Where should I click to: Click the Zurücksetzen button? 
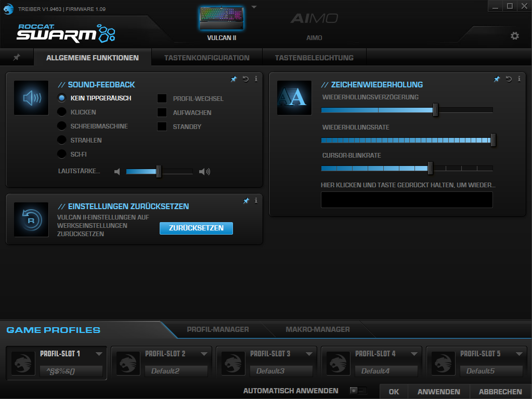(196, 228)
